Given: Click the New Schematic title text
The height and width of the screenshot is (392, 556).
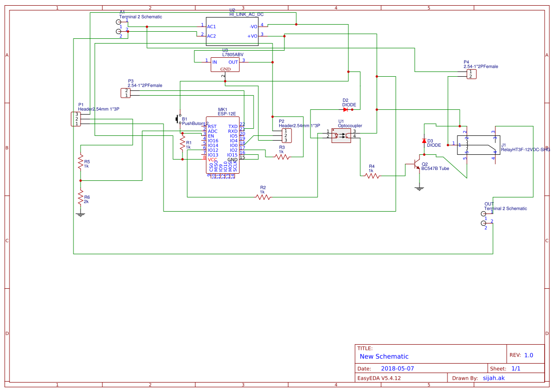Looking at the screenshot, I should (384, 356).
